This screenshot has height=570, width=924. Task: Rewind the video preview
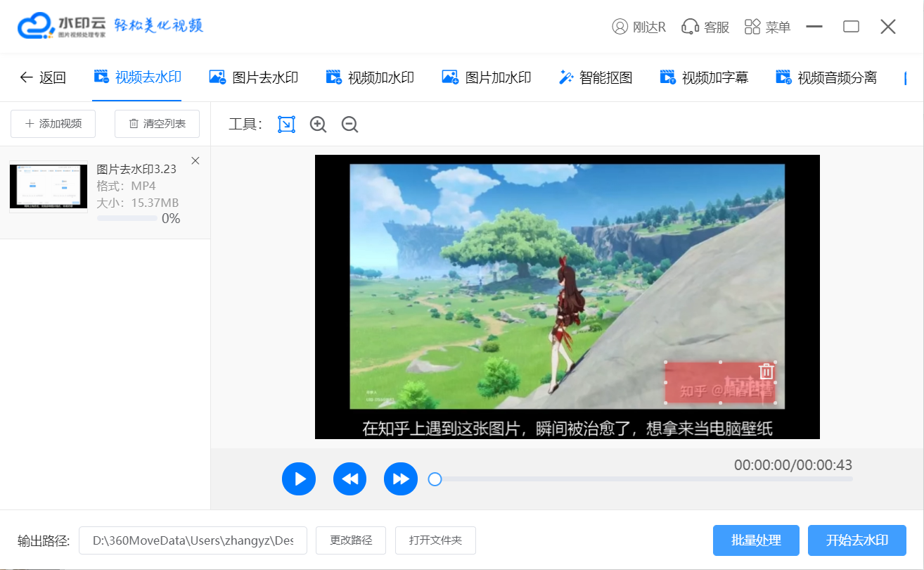(349, 479)
